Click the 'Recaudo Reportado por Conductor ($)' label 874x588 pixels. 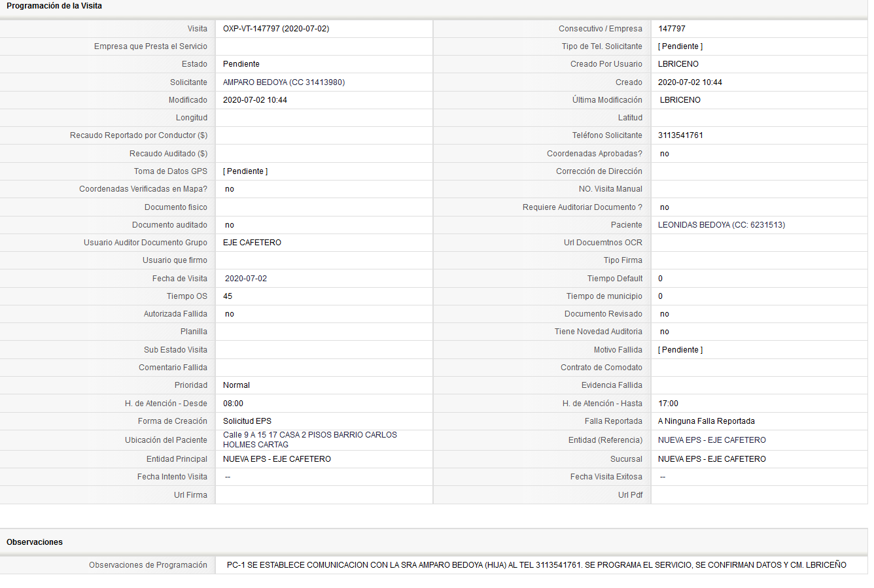(x=139, y=135)
